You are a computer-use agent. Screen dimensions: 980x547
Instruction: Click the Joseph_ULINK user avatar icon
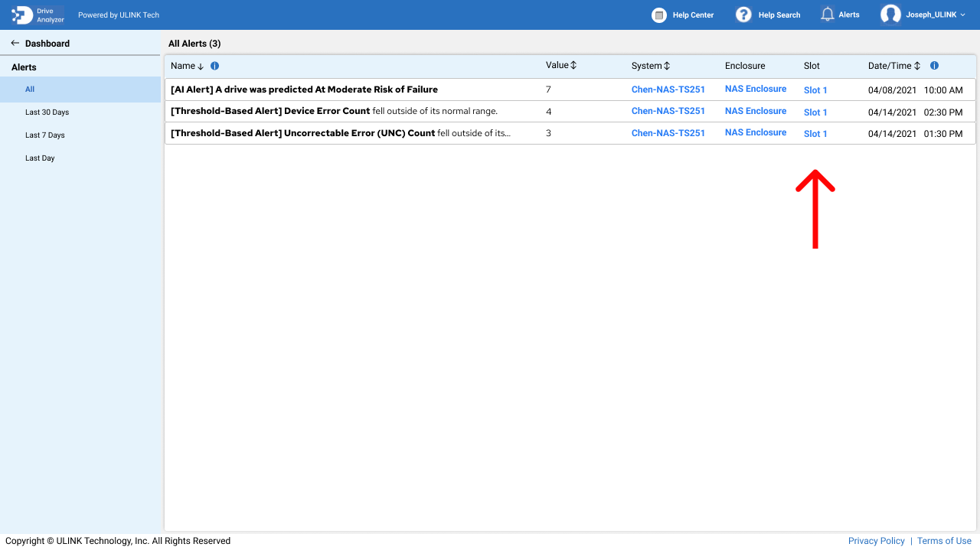click(x=890, y=15)
